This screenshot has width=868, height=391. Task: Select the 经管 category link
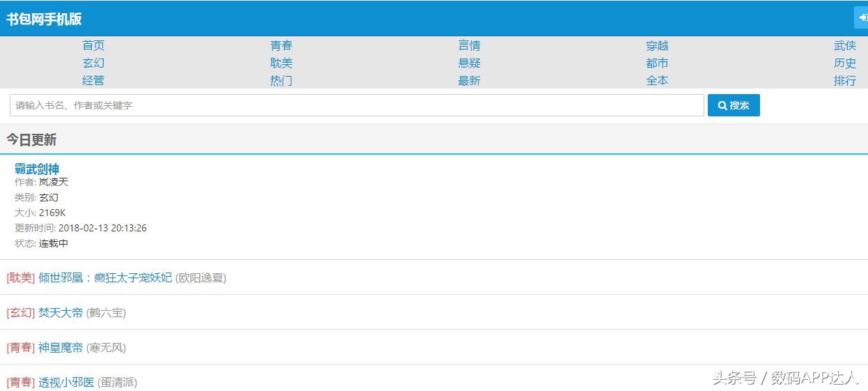[93, 80]
